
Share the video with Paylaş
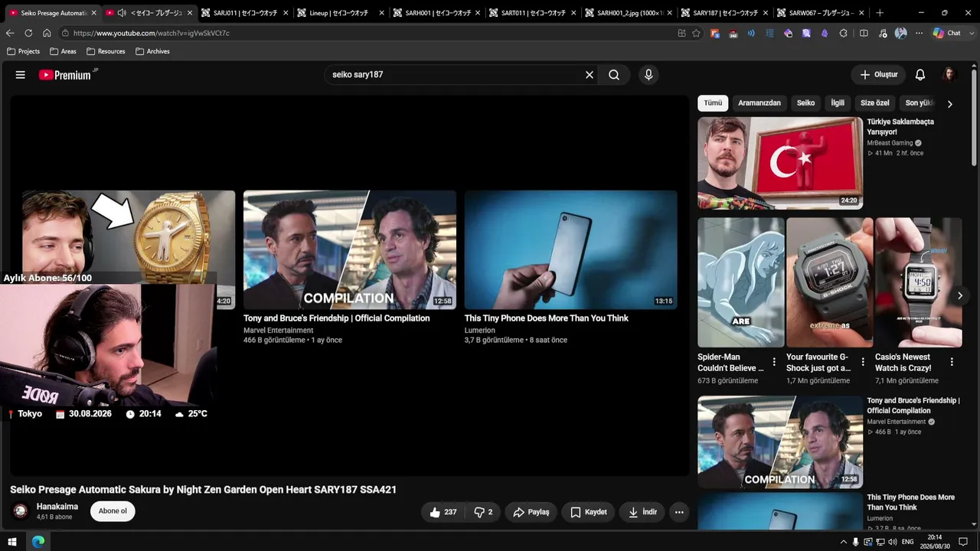coord(531,512)
